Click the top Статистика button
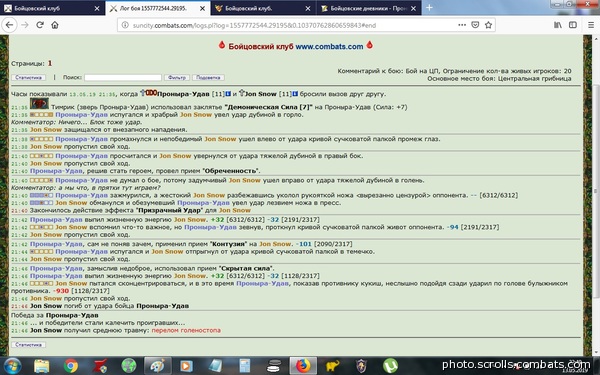The image size is (600, 375). click(29, 77)
